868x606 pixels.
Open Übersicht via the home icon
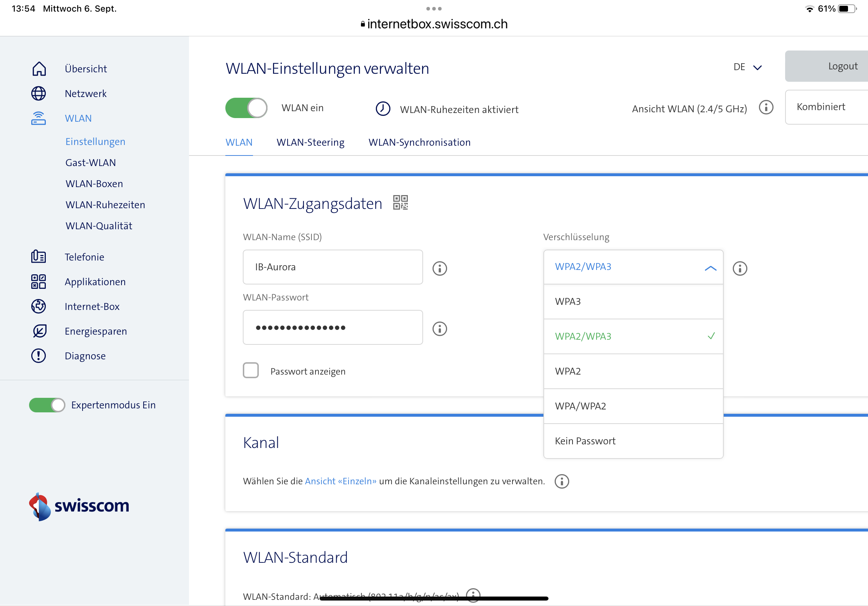(x=39, y=69)
